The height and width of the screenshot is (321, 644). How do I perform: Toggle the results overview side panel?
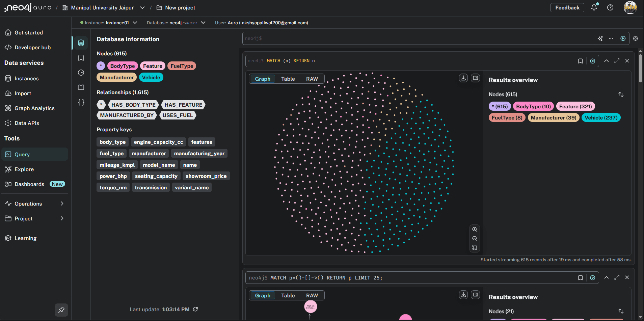(475, 78)
